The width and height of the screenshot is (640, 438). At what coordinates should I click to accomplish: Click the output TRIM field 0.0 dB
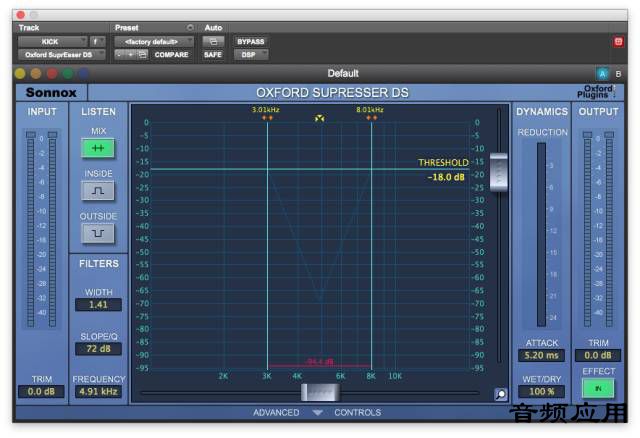(x=598, y=356)
